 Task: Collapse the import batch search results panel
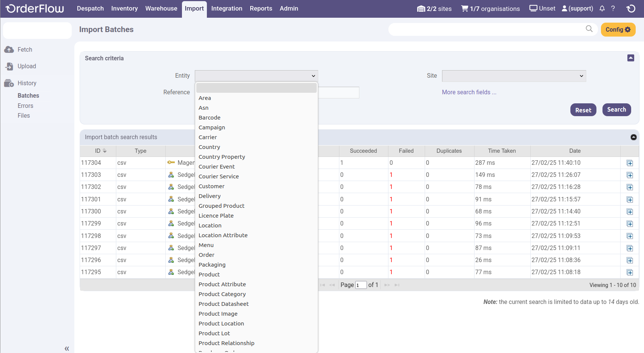633,137
